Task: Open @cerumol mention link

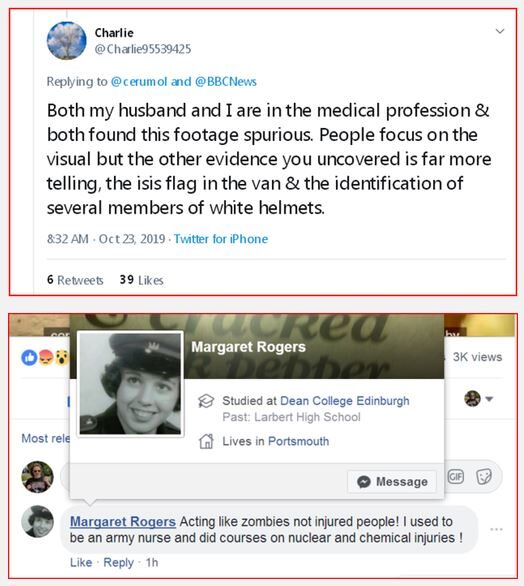Action: 139,81
